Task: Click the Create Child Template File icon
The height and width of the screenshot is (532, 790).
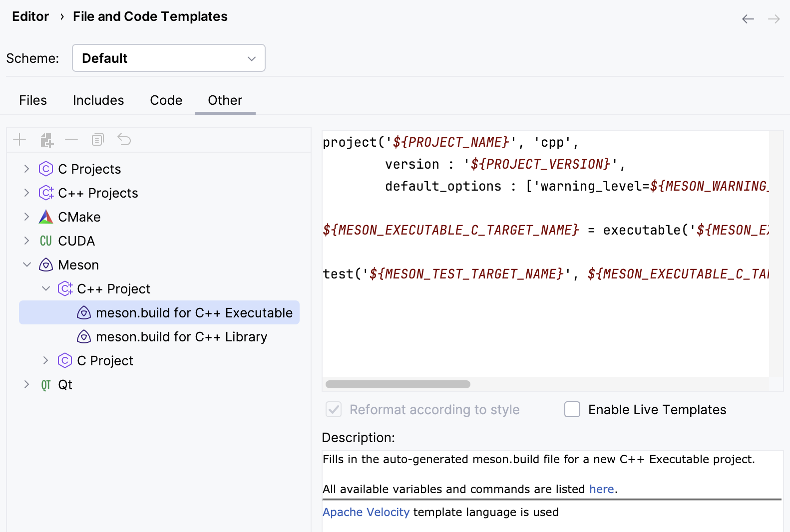Action: [x=46, y=140]
